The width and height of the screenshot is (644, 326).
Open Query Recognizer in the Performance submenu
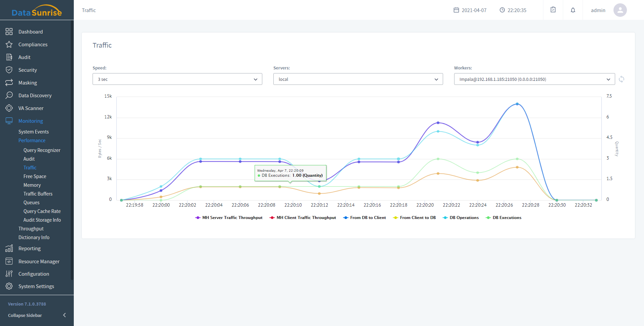tap(42, 150)
